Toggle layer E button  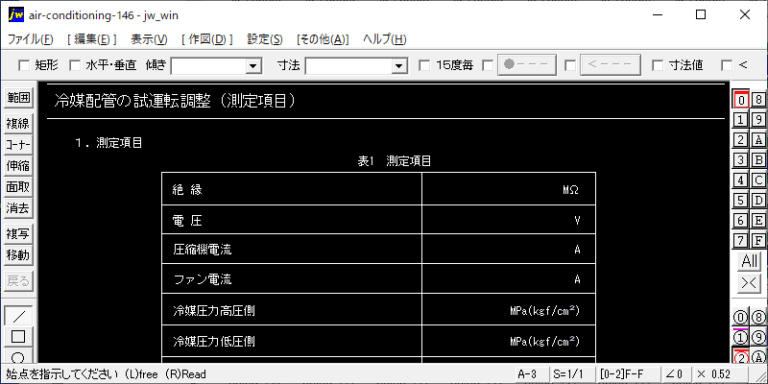click(759, 220)
